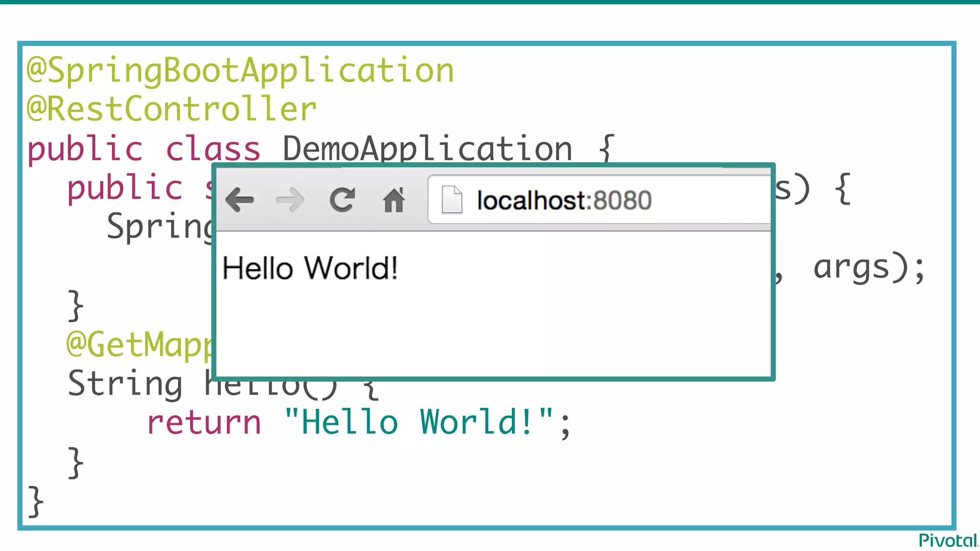
Task: Focus the localhost:8080 address bar
Action: 599,199
